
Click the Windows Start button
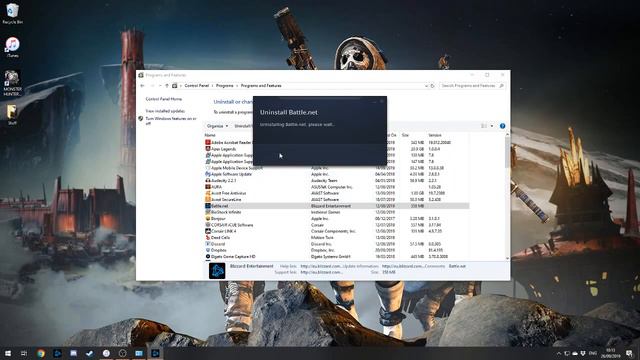[x=8, y=353]
